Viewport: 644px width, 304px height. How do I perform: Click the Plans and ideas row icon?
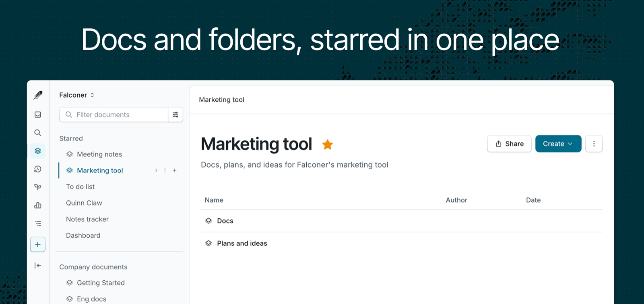pyautogui.click(x=208, y=243)
